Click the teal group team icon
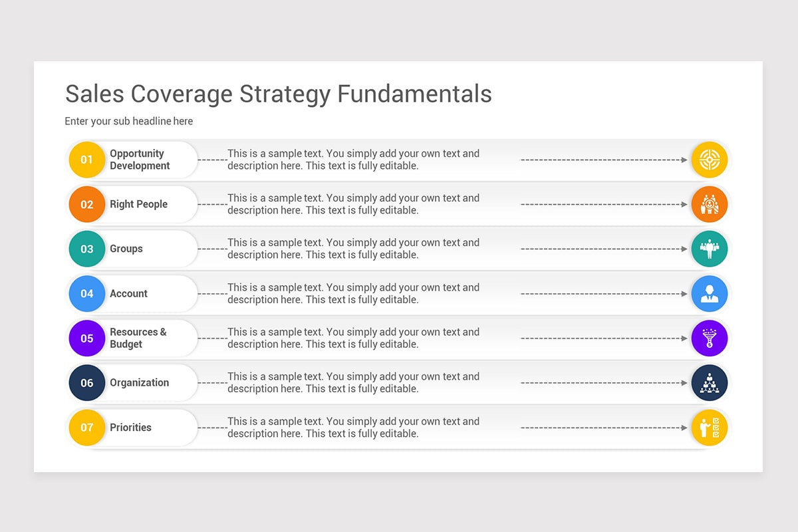798x532 pixels. (x=710, y=249)
